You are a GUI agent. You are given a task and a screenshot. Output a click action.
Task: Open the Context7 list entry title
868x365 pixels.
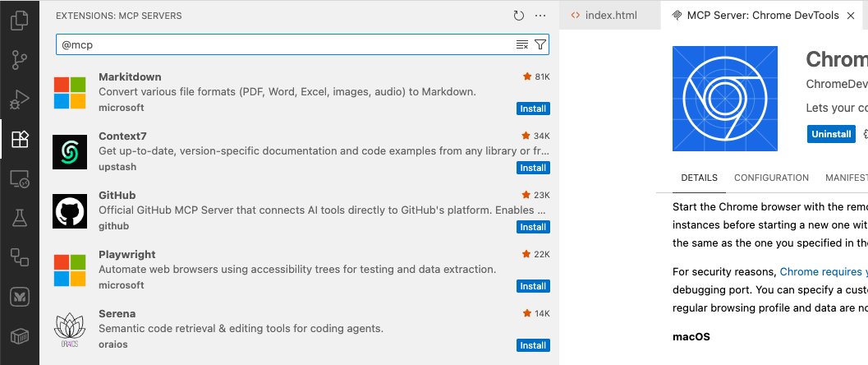(x=122, y=136)
